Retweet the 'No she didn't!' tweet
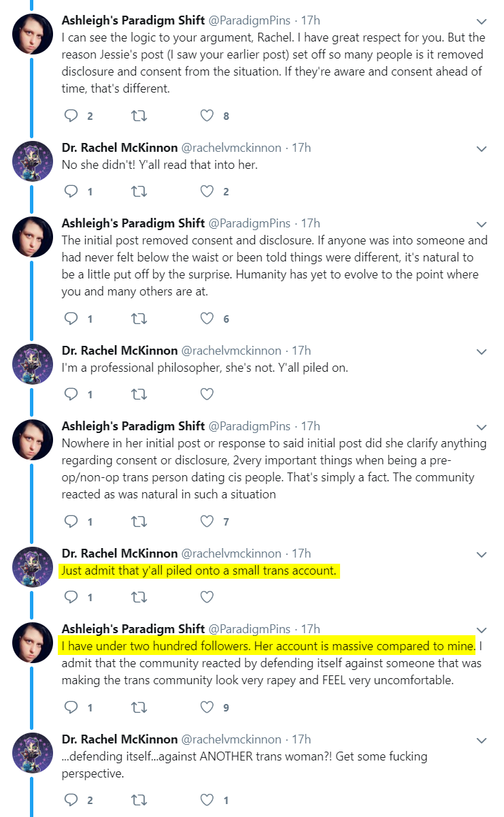This screenshot has height=817, width=504. pos(139,191)
